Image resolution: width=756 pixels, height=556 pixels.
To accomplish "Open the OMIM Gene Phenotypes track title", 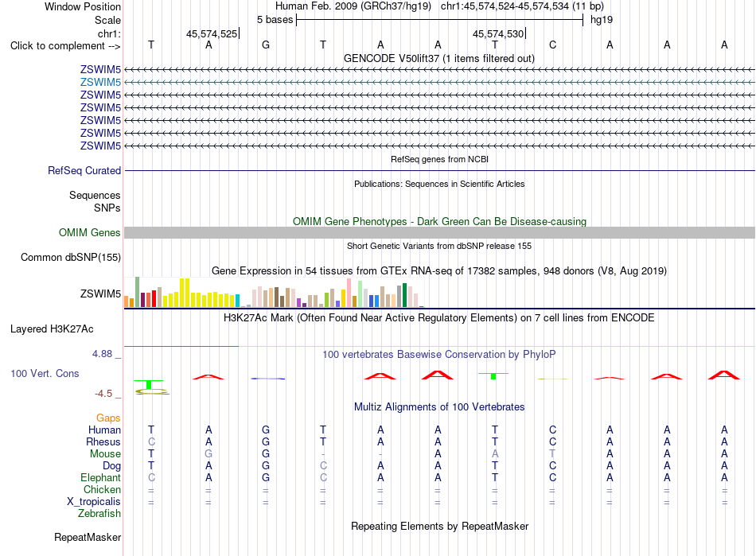I will pos(439,221).
